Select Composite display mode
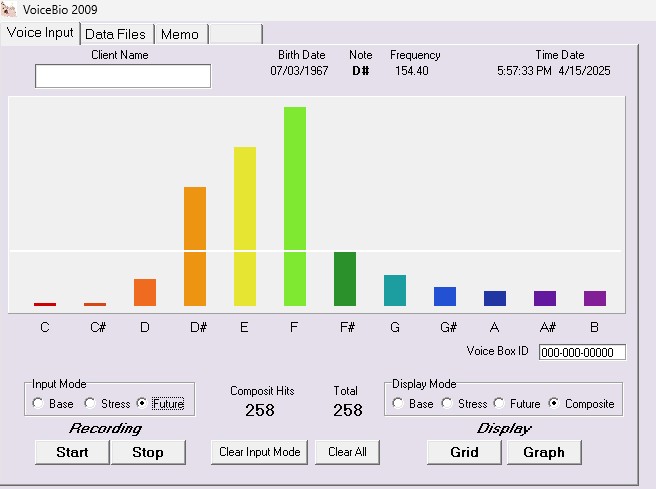This screenshot has height=489, width=656. click(554, 404)
